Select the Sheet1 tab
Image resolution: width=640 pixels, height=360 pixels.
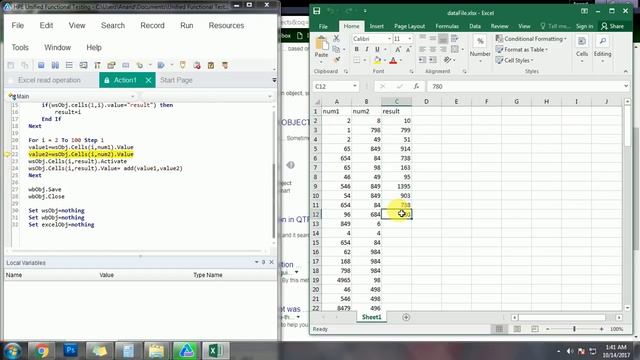[371, 317]
